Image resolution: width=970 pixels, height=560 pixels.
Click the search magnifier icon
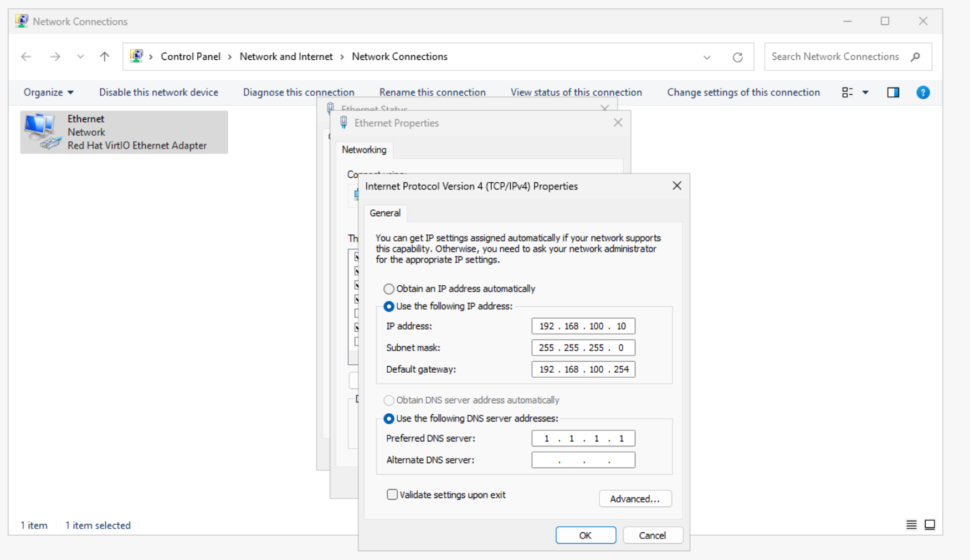pos(915,56)
